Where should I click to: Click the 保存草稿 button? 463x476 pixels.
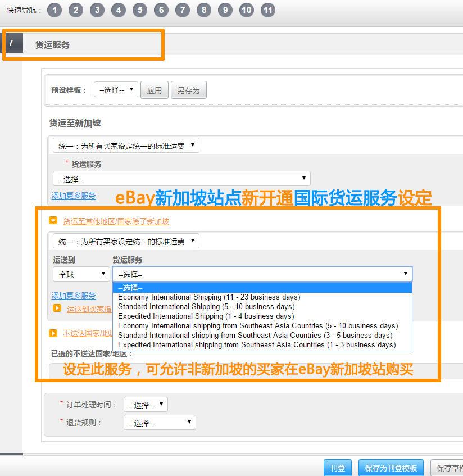[447, 468]
